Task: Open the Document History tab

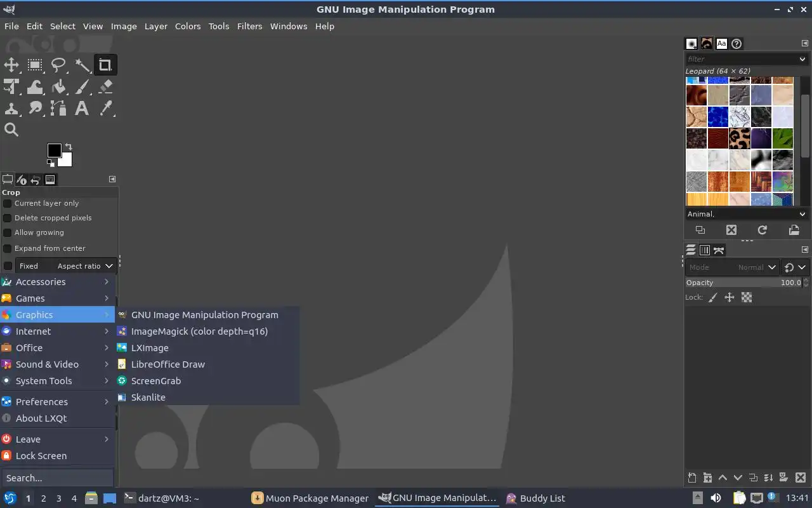Action: click(737, 44)
